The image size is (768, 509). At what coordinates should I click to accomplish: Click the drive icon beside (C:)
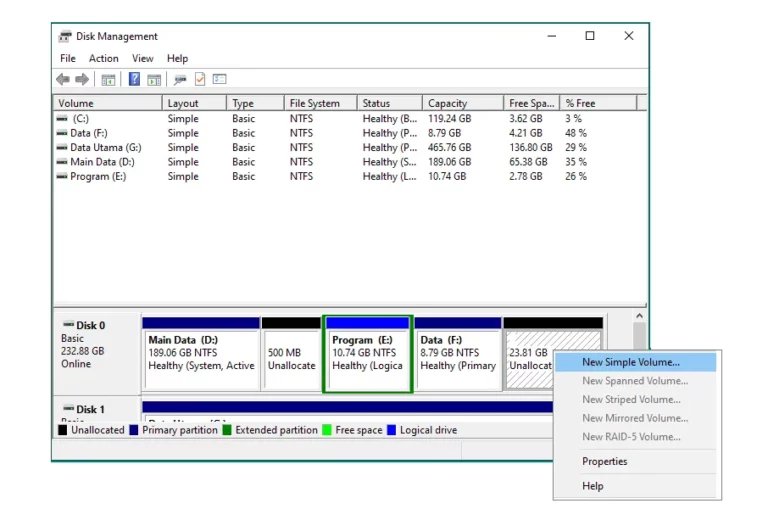point(62,119)
